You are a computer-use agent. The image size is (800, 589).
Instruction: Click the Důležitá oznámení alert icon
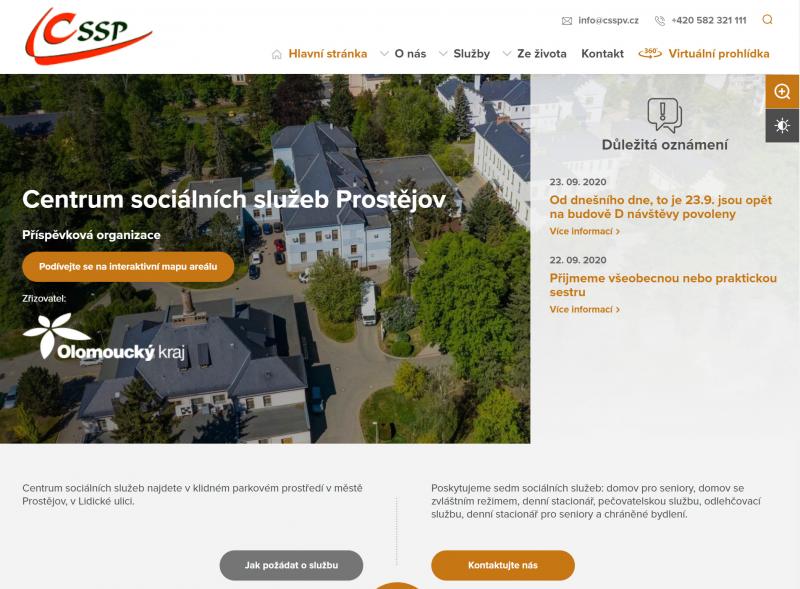coord(664,115)
